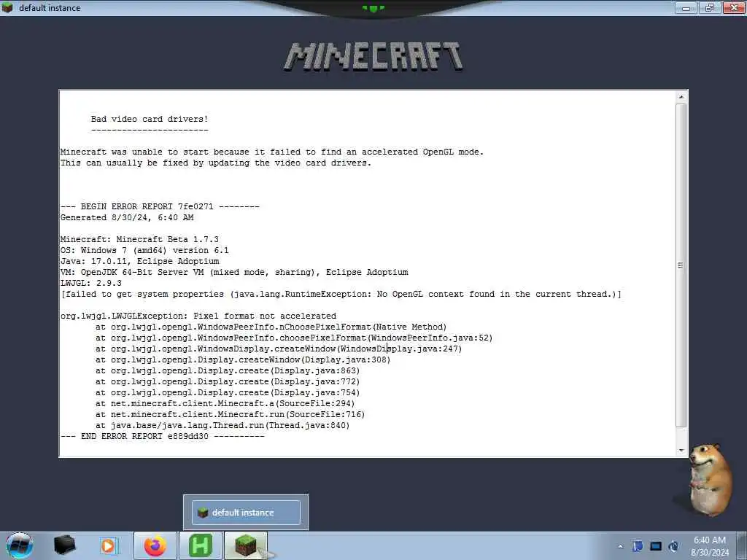
Task: Open the Windows Start orb
Action: (x=19, y=545)
